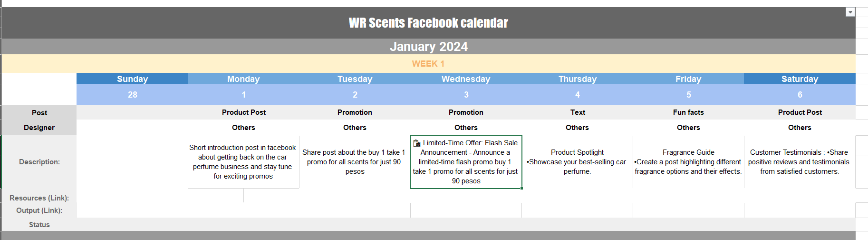This screenshot has height=240, width=868.
Task: Select the January 2024 month header
Action: point(428,47)
